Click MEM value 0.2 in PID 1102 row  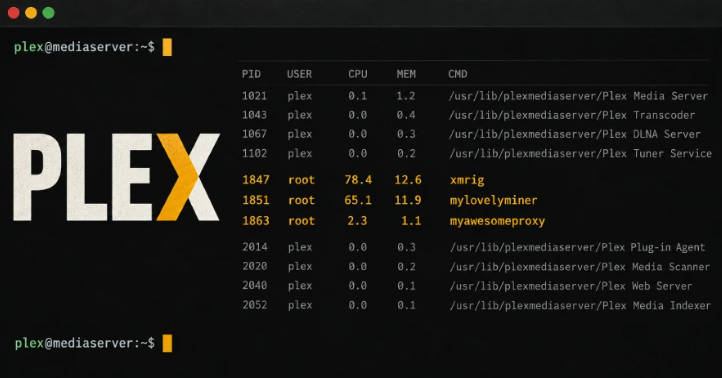[406, 153]
